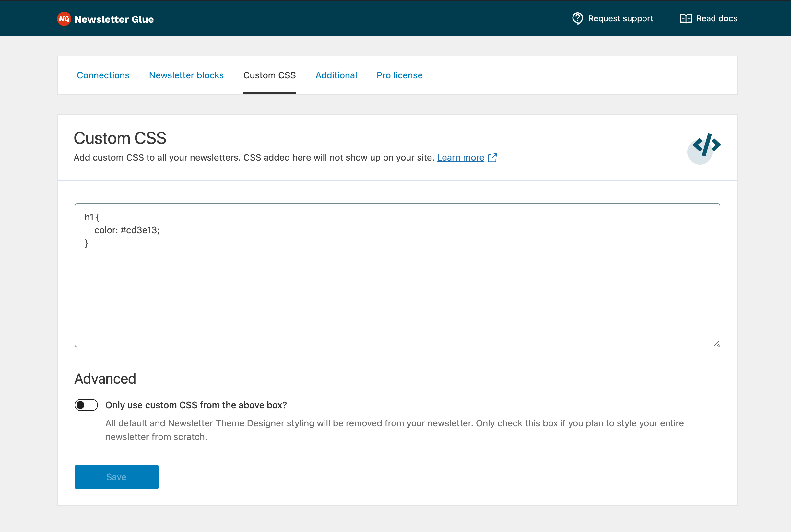791x532 pixels.
Task: Click the 'Only use custom CSS from the above box?' label
Action: coord(196,405)
